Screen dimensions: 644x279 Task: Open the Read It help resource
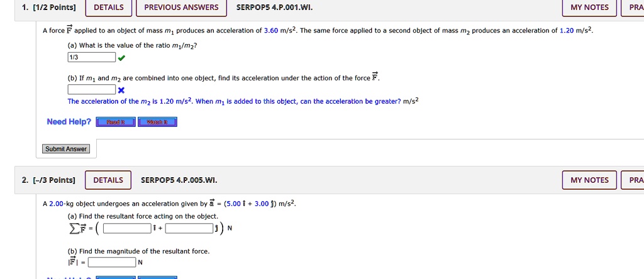[x=116, y=122]
